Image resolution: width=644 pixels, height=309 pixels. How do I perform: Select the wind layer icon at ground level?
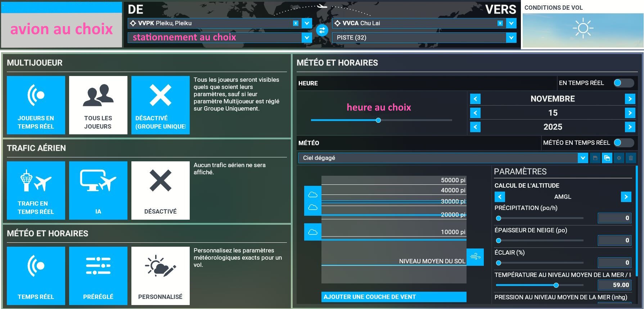tap(475, 257)
